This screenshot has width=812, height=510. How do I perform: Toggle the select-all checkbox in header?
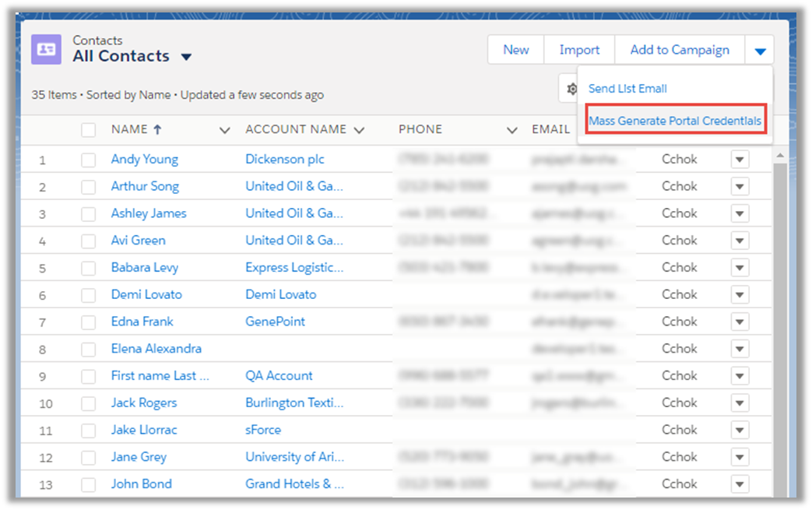[x=89, y=130]
